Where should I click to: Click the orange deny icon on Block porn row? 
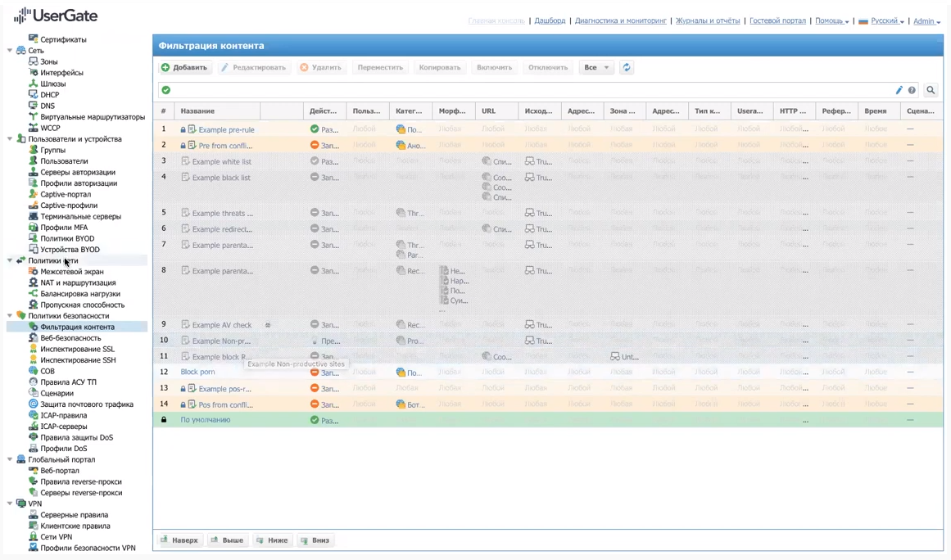tap(315, 373)
